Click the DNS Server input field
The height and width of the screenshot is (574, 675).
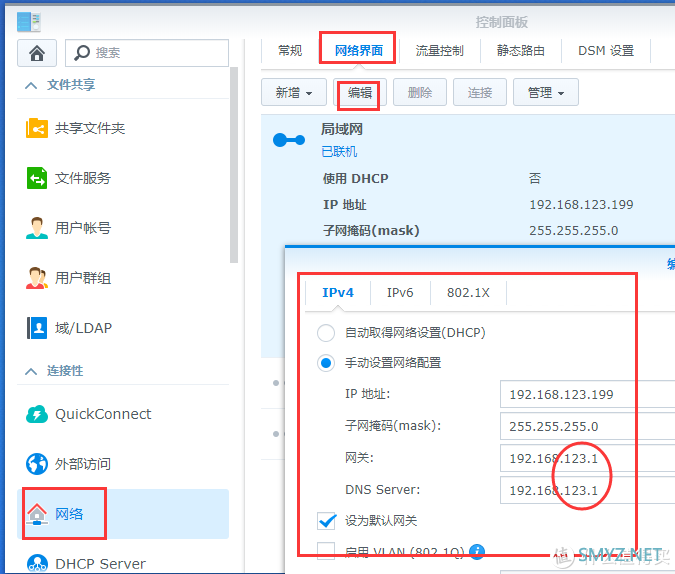(x=587, y=490)
